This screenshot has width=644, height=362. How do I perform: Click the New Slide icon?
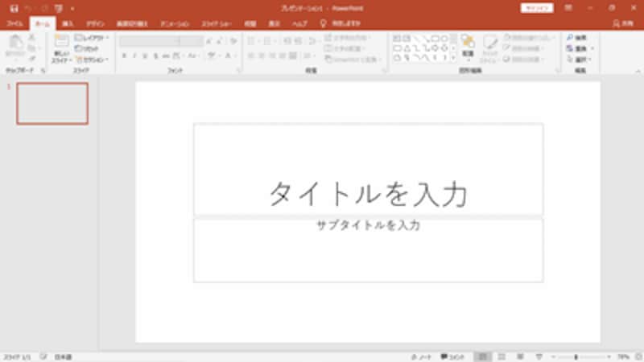click(x=62, y=42)
